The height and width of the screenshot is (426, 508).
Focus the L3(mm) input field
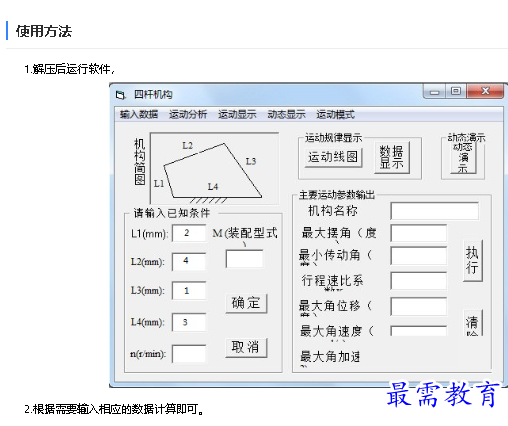coord(189,290)
